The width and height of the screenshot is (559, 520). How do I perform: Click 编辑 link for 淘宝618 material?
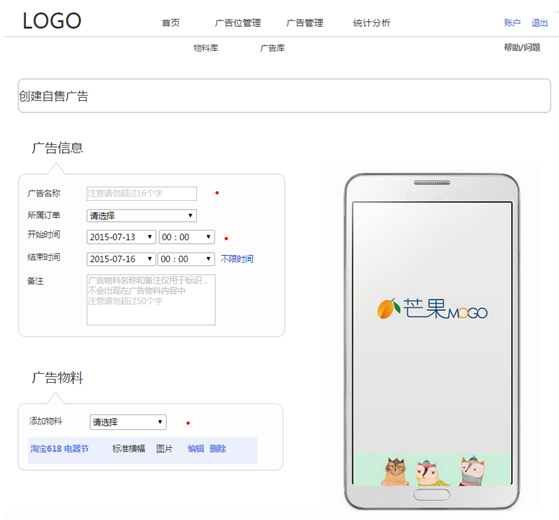(196, 449)
